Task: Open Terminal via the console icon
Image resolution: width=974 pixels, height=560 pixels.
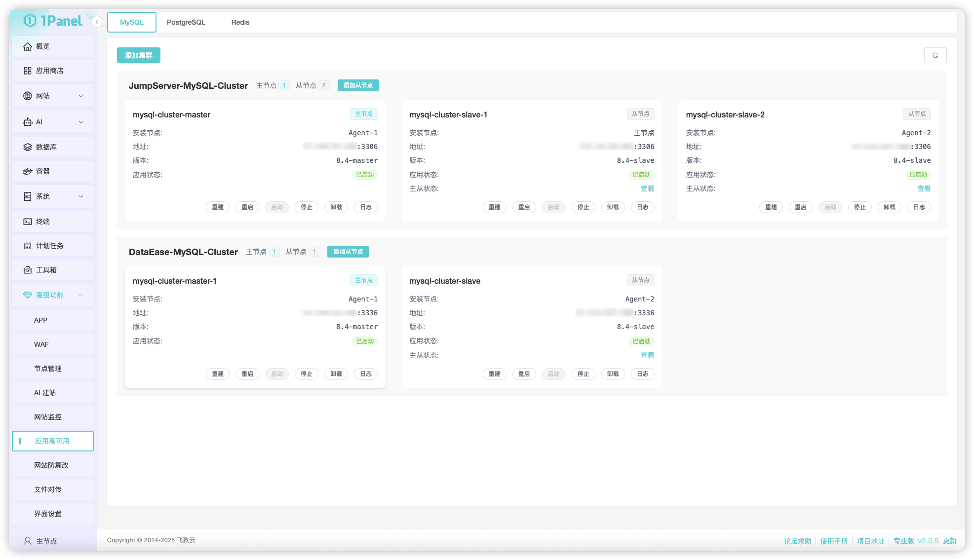Action: tap(28, 222)
